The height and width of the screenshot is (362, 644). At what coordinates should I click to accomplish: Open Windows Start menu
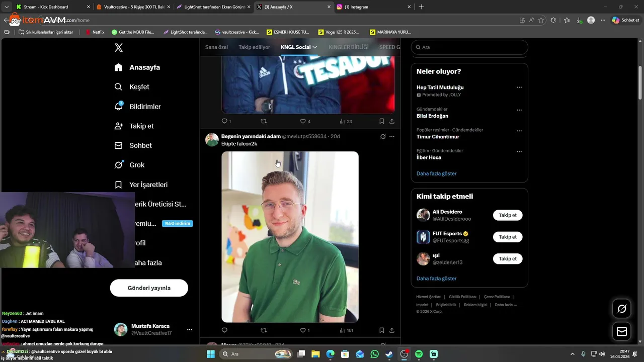(211, 354)
